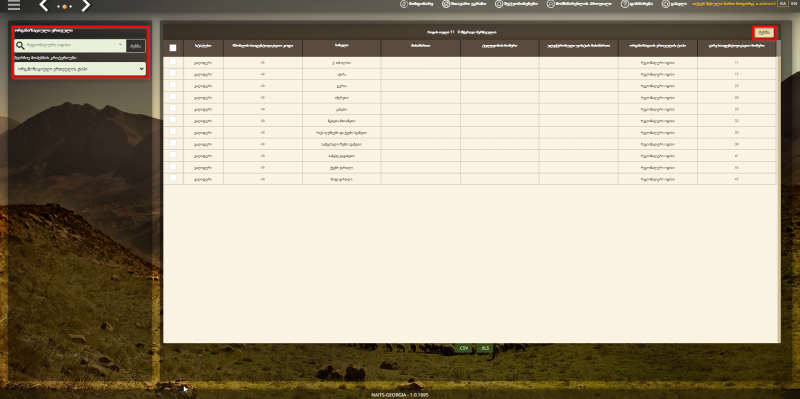This screenshot has height=399, width=800.
Task: Check the row ending with 23
Action: tap(173, 85)
